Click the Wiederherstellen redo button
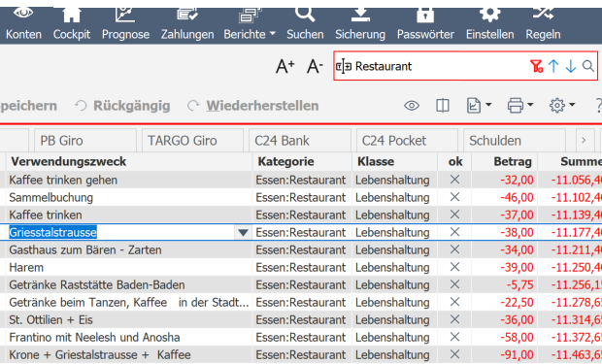This screenshot has width=602, height=364. [x=253, y=106]
